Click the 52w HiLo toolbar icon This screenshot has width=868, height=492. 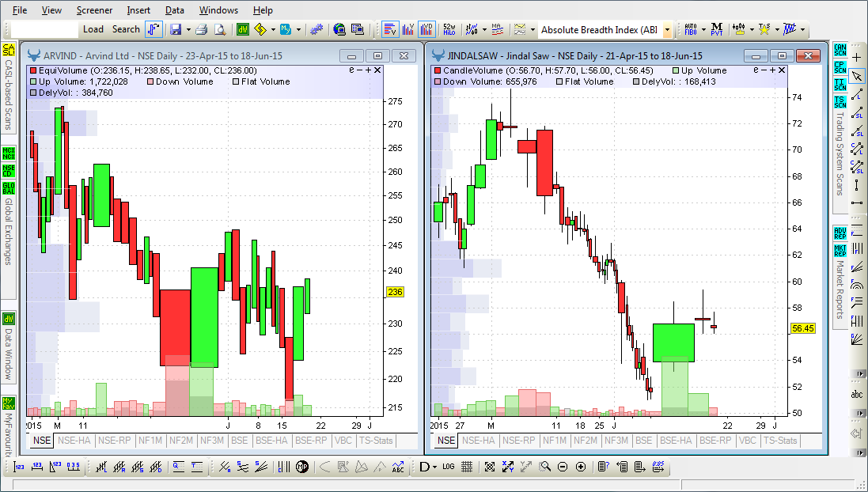pyautogui.click(x=449, y=29)
